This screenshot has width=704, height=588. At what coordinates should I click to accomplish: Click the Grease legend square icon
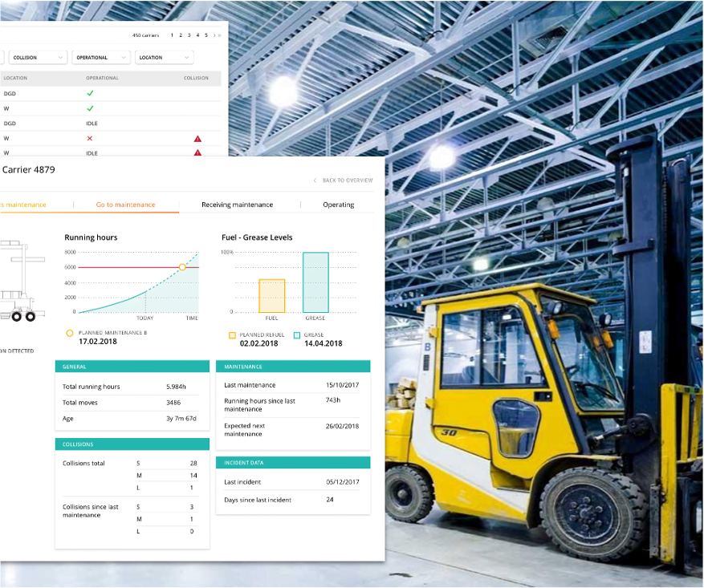(298, 335)
